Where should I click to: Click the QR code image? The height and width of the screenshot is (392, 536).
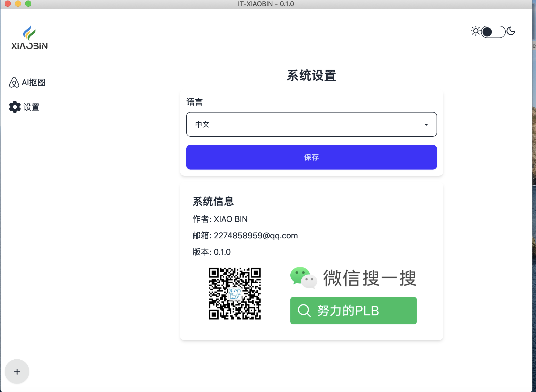point(234,293)
